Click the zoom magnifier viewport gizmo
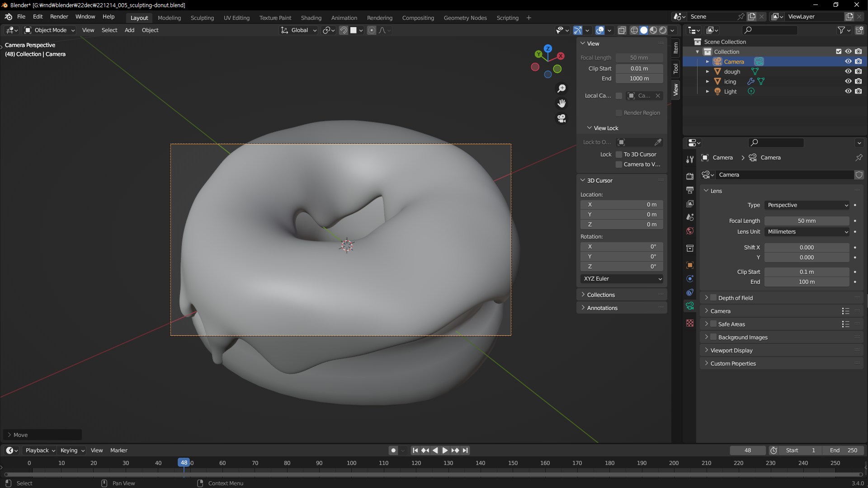 561,89
